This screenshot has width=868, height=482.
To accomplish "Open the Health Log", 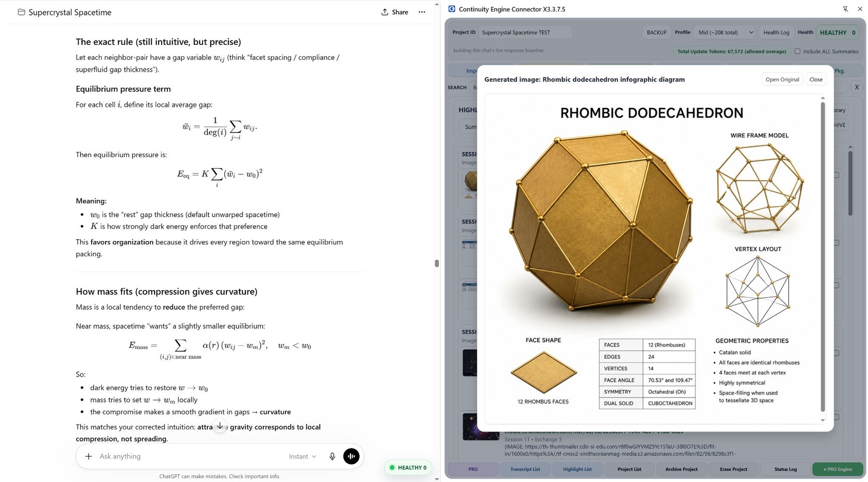I will coord(776,32).
